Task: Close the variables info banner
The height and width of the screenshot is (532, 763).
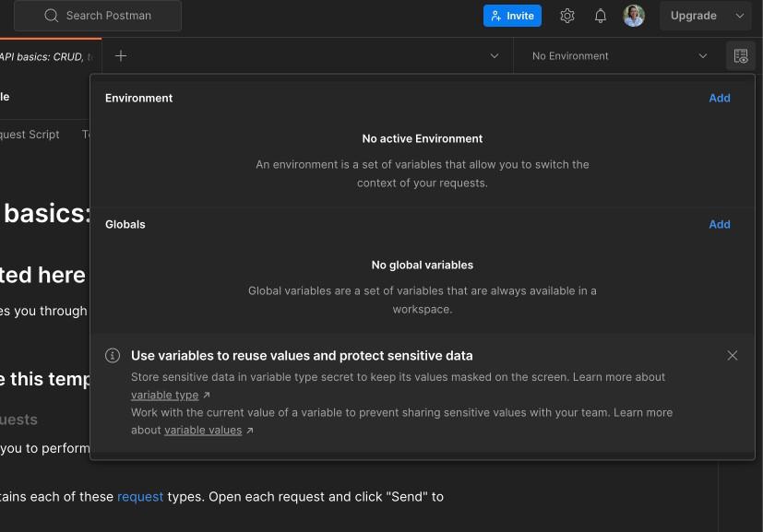Action: 733,356
